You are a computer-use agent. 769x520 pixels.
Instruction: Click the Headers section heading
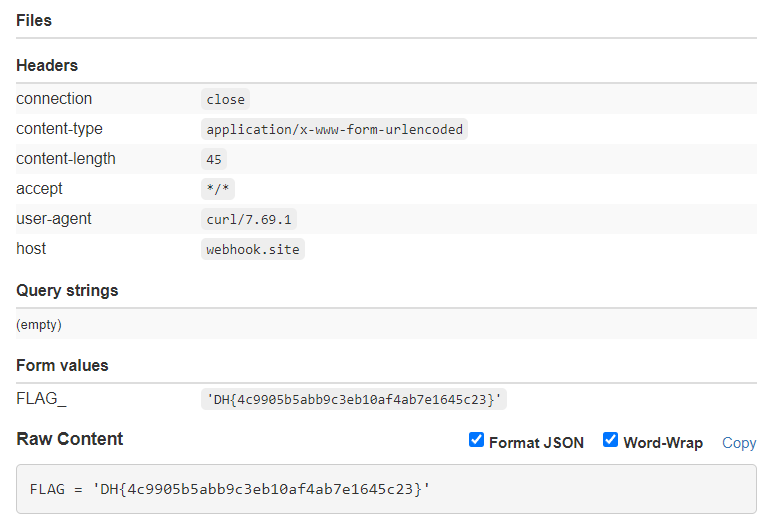click(x=47, y=65)
